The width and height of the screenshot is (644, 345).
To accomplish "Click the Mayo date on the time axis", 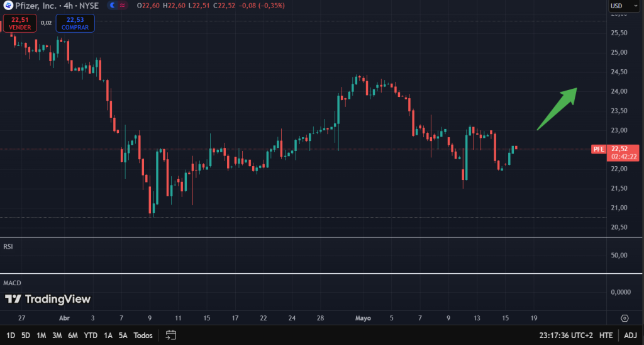I will [x=363, y=319].
